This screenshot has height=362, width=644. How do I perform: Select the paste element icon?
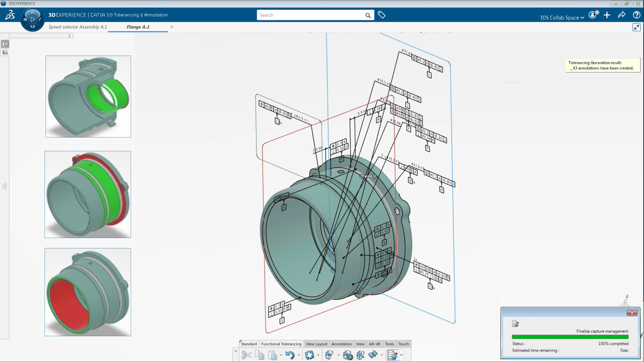coord(273,355)
